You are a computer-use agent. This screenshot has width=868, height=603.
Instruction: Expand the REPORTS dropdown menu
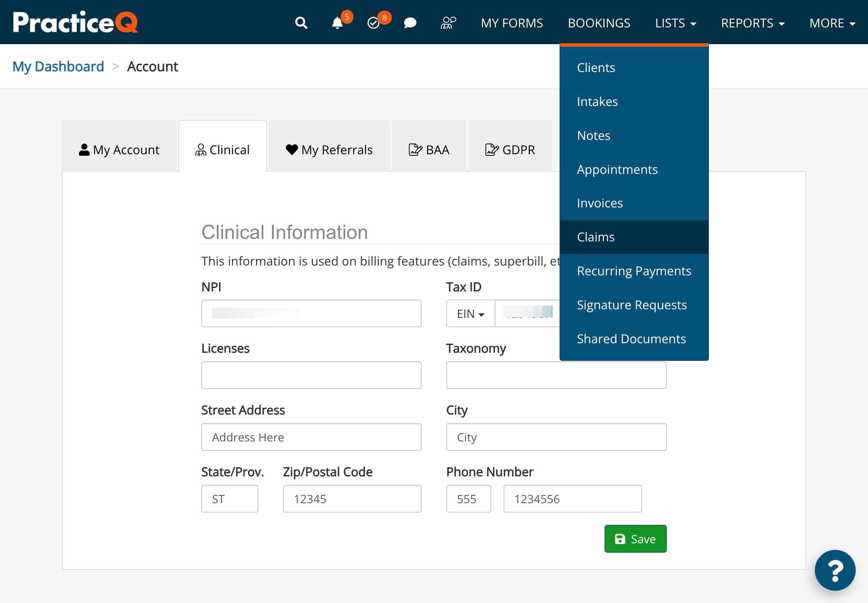tap(753, 23)
